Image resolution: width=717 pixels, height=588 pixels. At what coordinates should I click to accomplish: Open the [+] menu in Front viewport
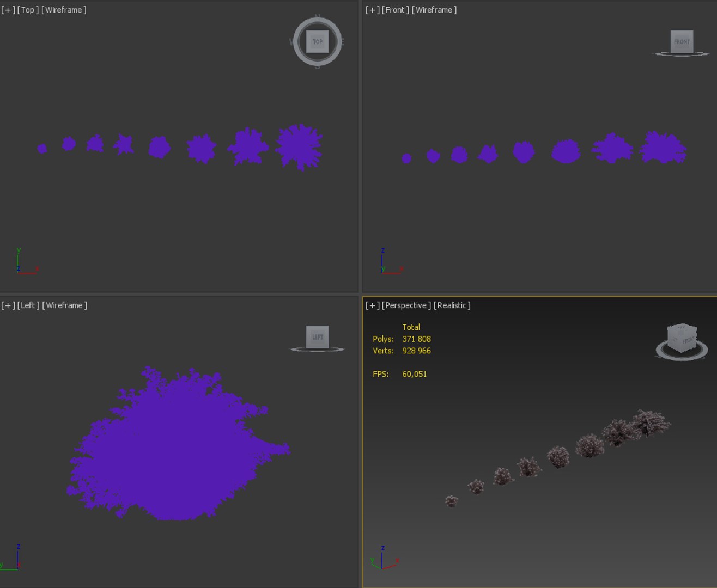click(x=373, y=10)
